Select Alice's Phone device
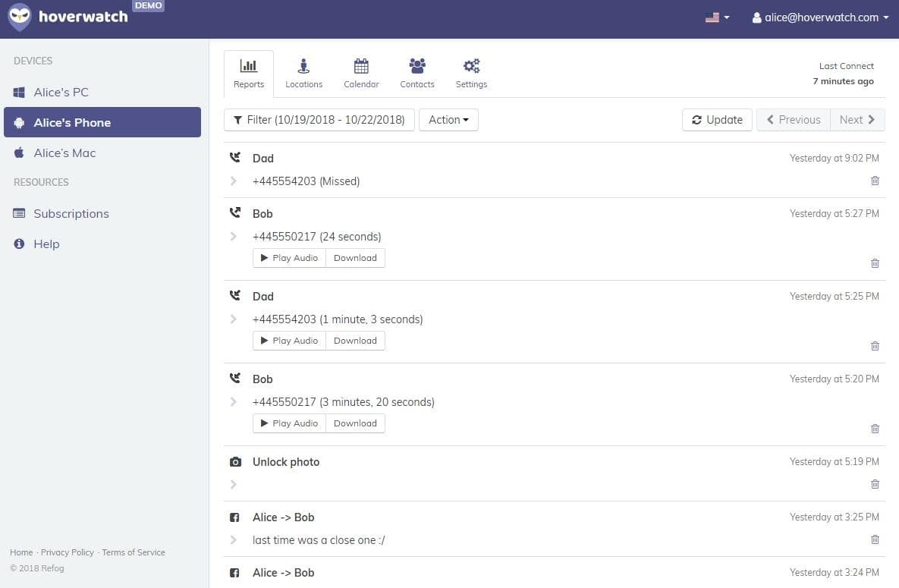This screenshot has width=899, height=588. pos(102,122)
